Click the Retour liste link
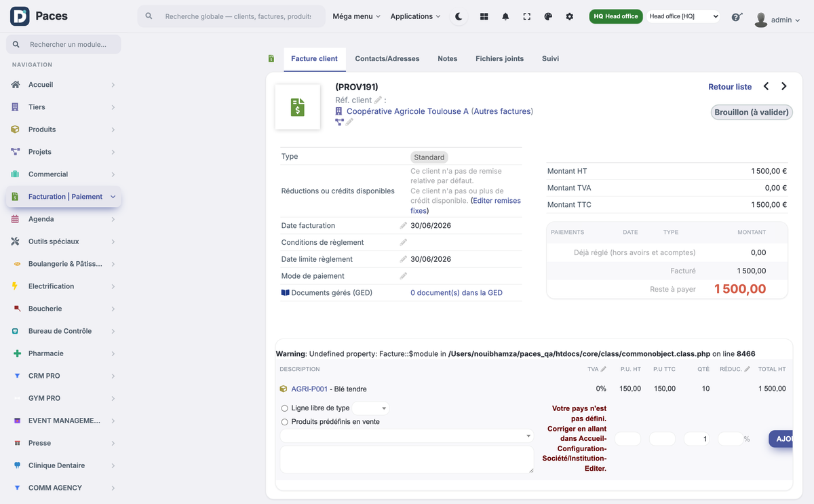The width and height of the screenshot is (814, 504). [730, 87]
